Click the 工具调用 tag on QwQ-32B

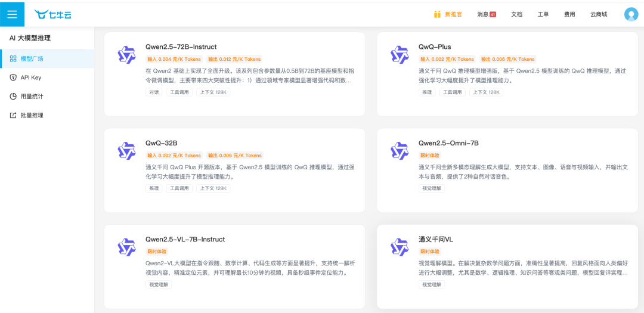coord(179,188)
